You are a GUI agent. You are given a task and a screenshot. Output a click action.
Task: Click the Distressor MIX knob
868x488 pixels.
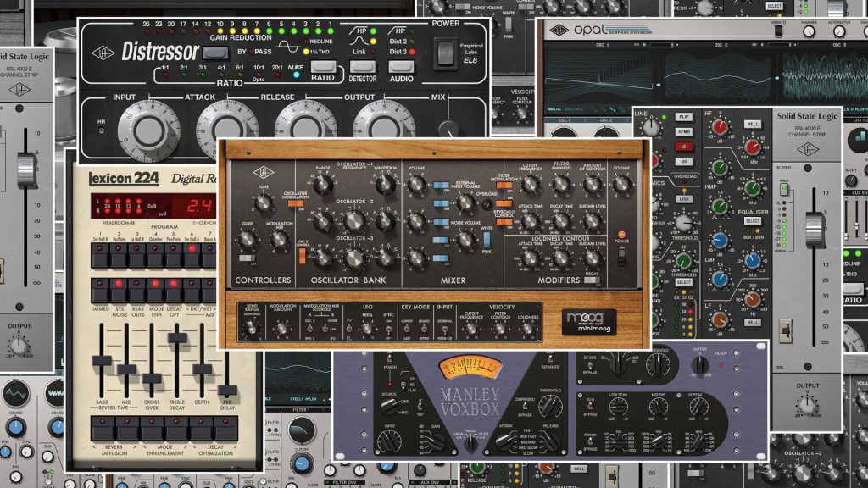coord(449,129)
